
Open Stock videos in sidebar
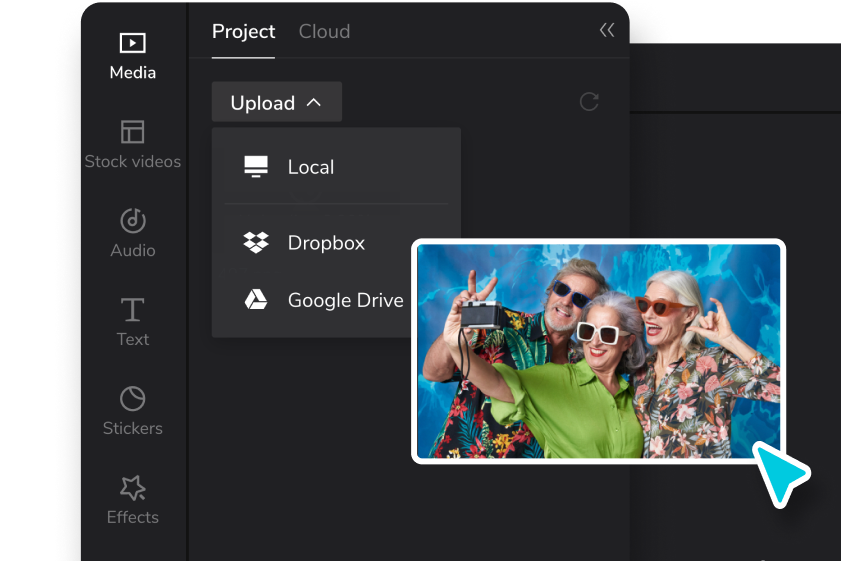(132, 145)
